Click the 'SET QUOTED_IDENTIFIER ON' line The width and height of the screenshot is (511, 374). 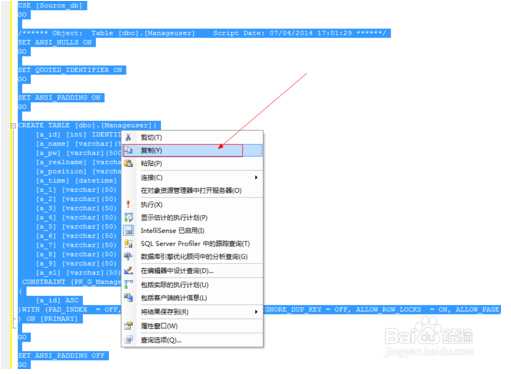pyautogui.click(x=72, y=70)
